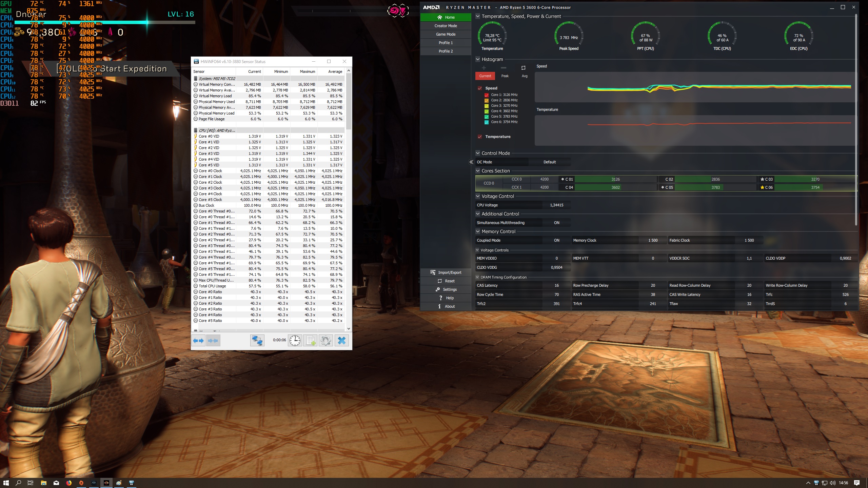Click Ryzen Master histogram zoom-in plus icon
Screen dimensions: 868x488
click(x=484, y=68)
